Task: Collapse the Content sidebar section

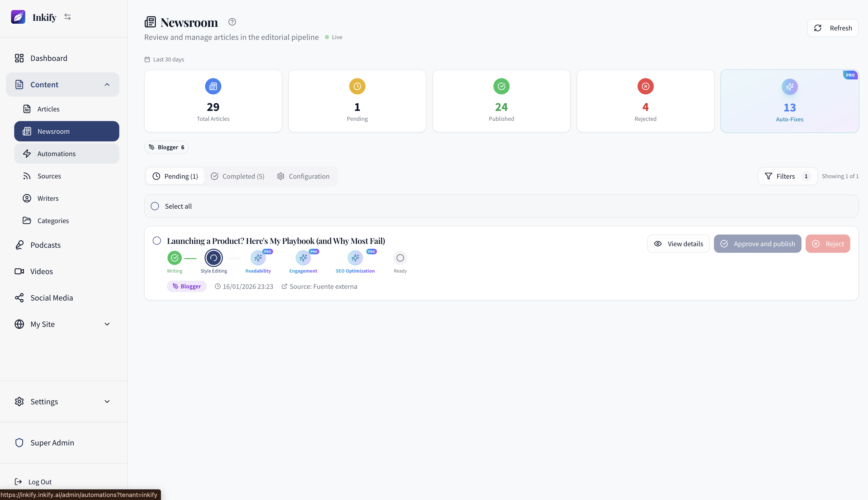Action: (x=107, y=85)
